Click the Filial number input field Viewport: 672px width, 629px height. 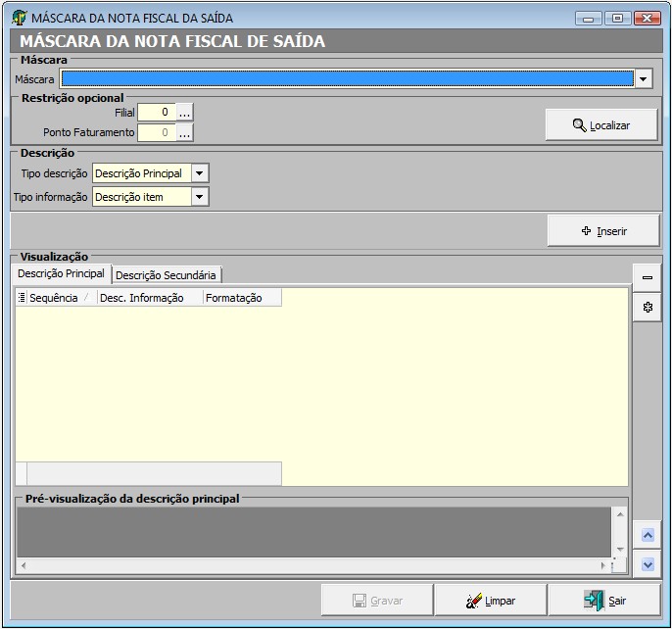tap(156, 113)
